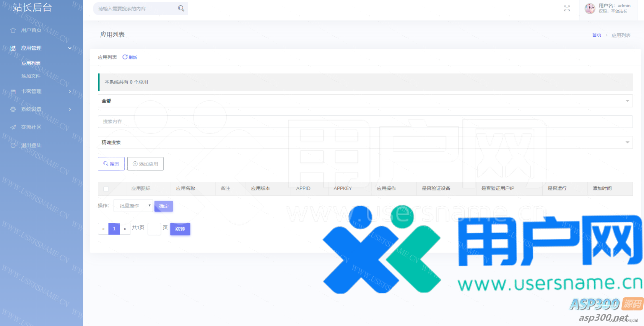Click the 退出登陆 power icon
Viewport: 644px width, 326px height.
[13, 145]
